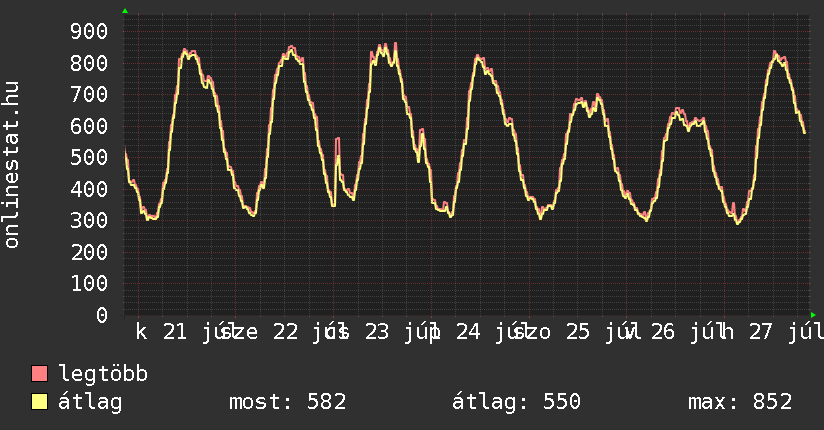Click the 900 y-axis label
824x430 pixels.
[x=89, y=32]
